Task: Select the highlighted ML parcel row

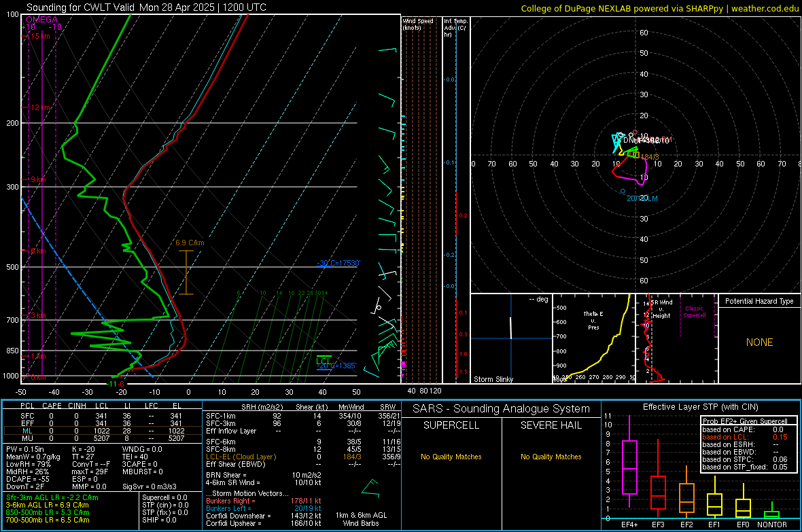Action: tap(103, 431)
